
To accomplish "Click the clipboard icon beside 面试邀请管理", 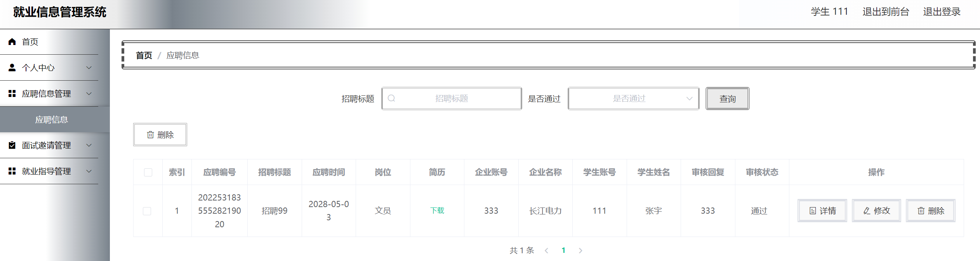I will coord(12,145).
